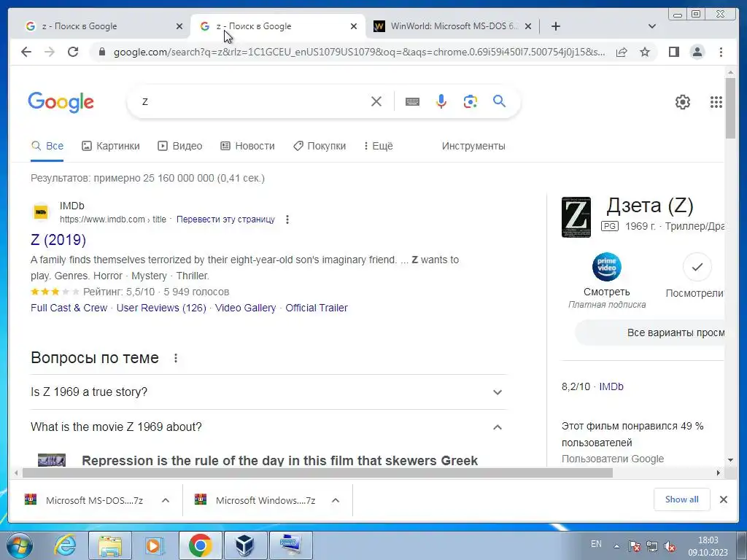Select the Видео search filter

pos(180,146)
